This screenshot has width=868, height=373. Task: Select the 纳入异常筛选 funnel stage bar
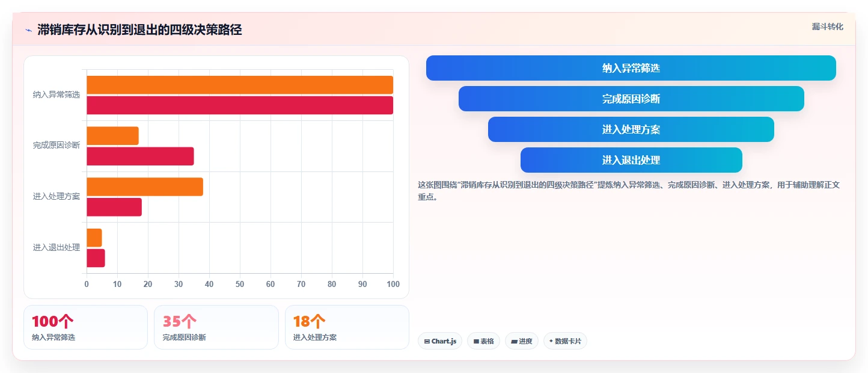tap(631, 68)
